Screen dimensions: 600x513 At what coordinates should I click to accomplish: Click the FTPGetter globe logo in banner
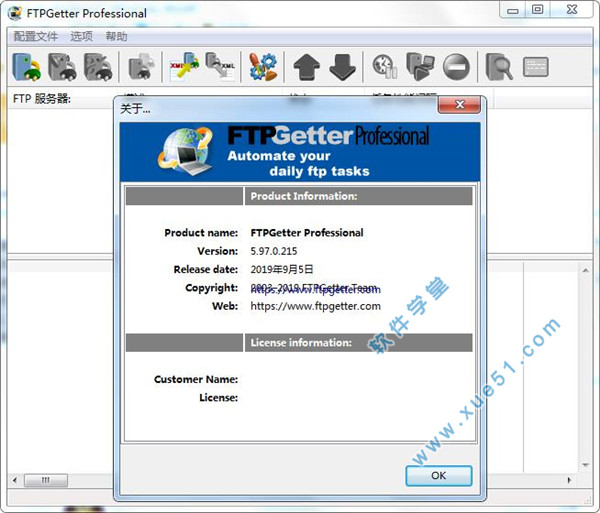(x=186, y=151)
